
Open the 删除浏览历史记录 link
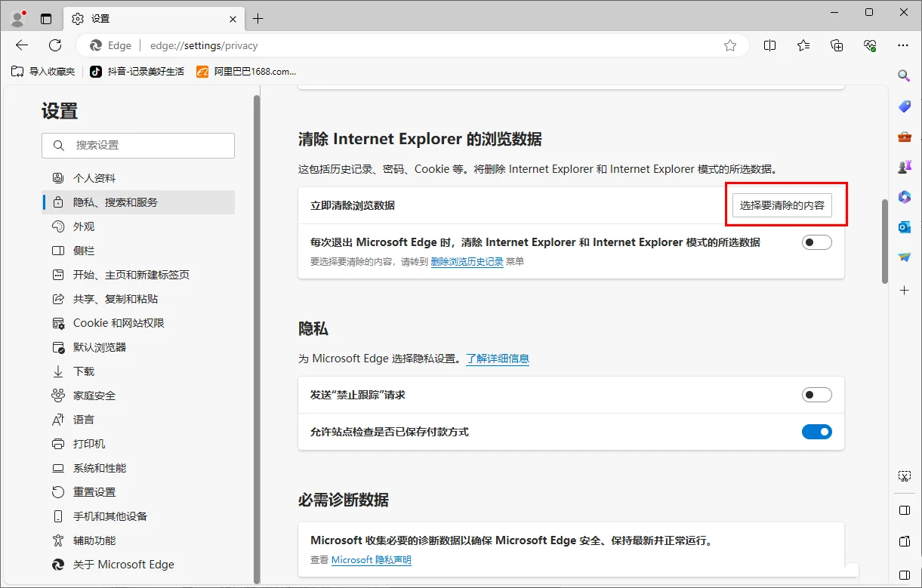[x=467, y=262]
